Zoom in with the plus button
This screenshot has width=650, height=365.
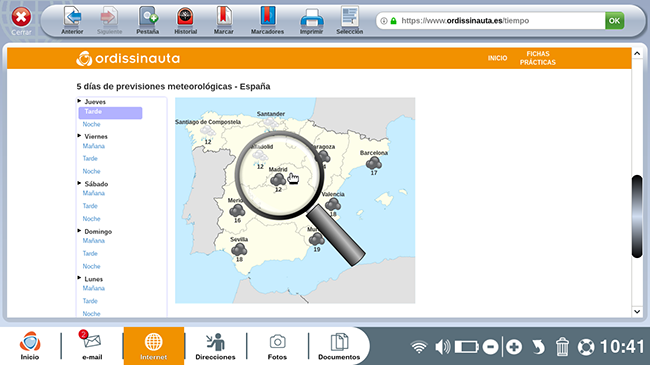[x=514, y=347]
